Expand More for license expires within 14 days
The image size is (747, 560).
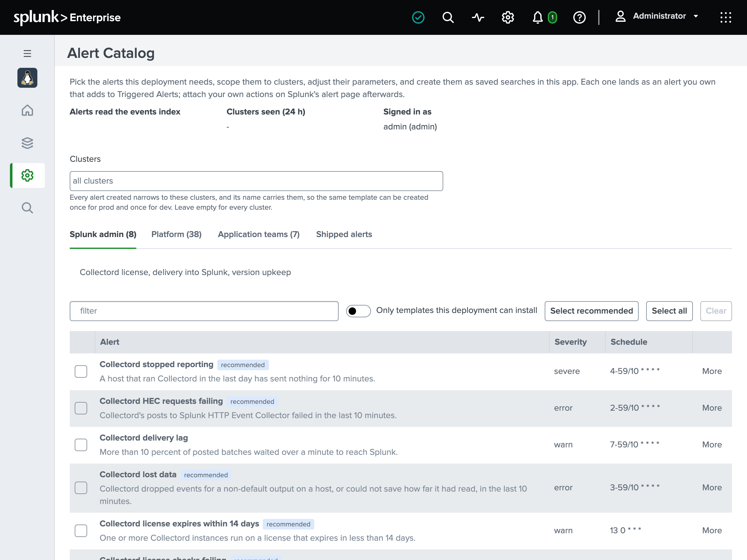(x=712, y=531)
